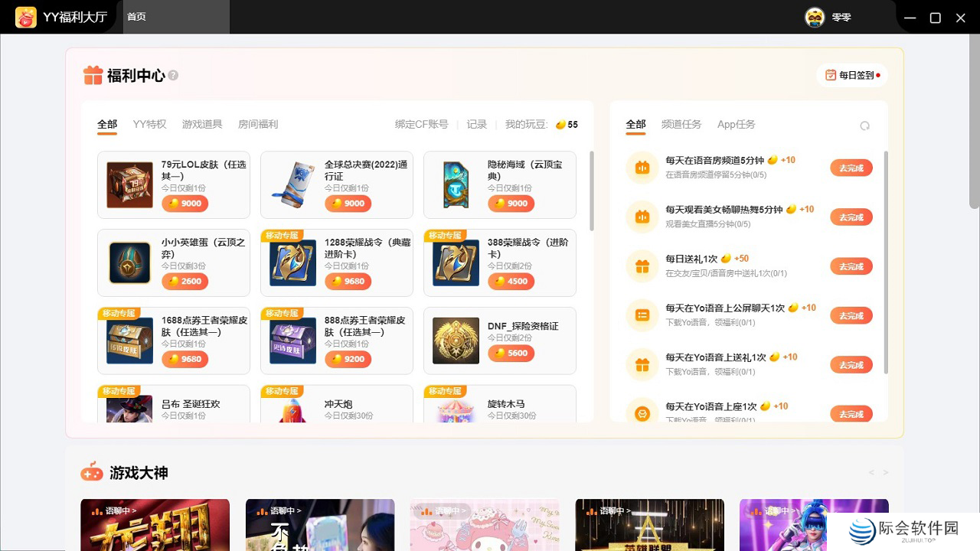
Task: Click the next arrow beside 游戏大神
Action: (x=886, y=472)
